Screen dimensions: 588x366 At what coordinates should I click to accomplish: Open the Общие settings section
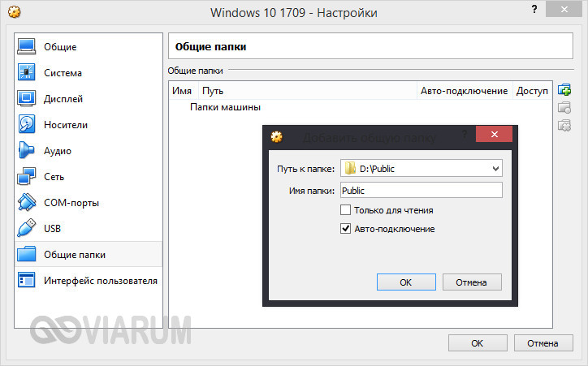click(89, 46)
